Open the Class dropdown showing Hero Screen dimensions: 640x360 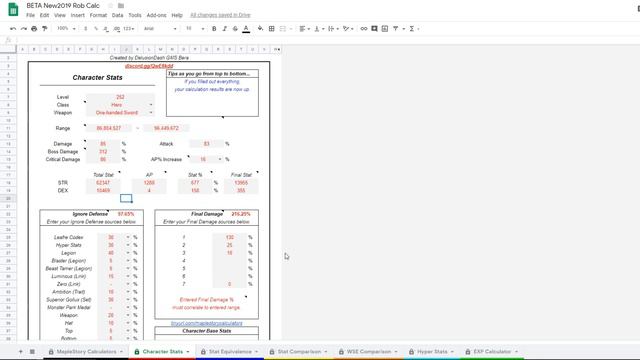(x=151, y=105)
